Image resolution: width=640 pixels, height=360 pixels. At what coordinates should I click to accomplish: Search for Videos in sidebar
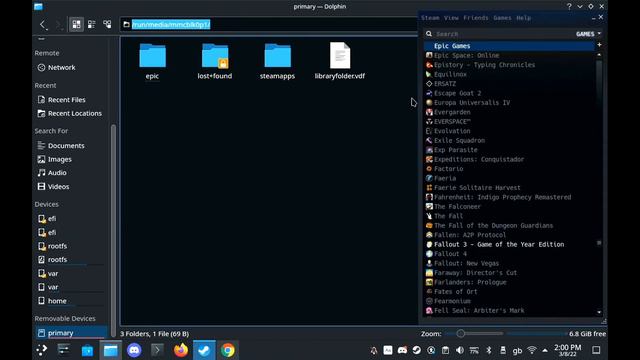[x=53, y=187]
